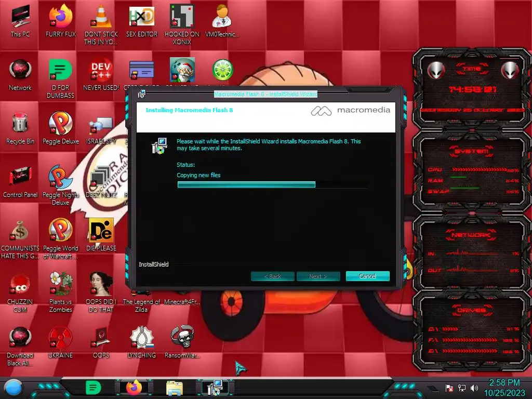Open File Explorer from the taskbar
This screenshot has width=532, height=399.
coord(175,388)
